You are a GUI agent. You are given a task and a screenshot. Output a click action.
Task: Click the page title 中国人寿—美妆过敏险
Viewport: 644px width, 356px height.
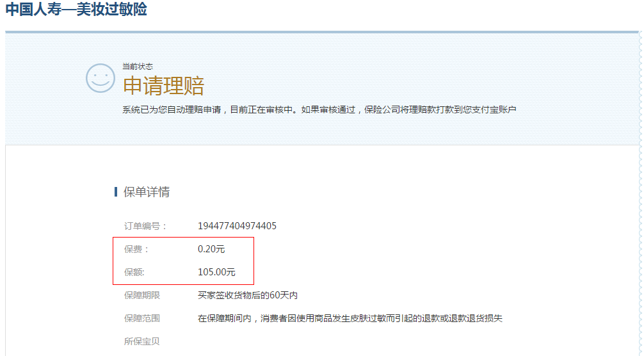76,9
